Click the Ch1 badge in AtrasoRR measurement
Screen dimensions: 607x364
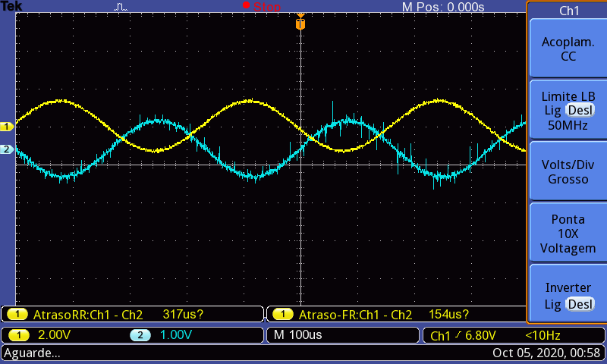coord(17,314)
